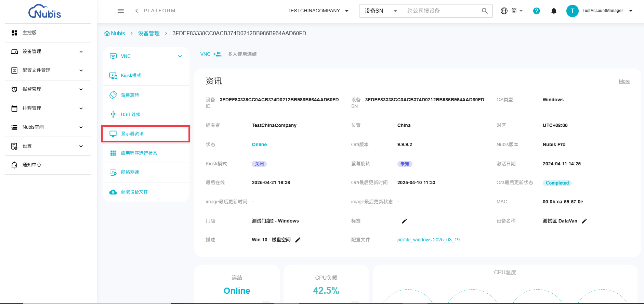Open the 简 language dropdown arrow
This screenshot has height=304, width=644.
pyautogui.click(x=521, y=11)
